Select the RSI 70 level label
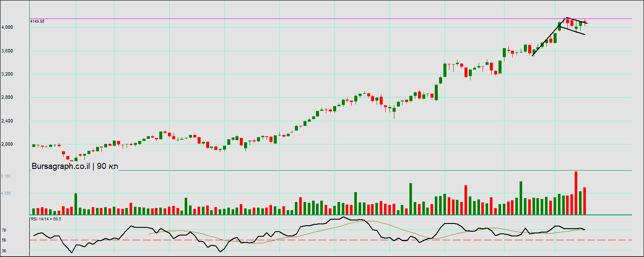The image size is (644, 257). pos(3,230)
